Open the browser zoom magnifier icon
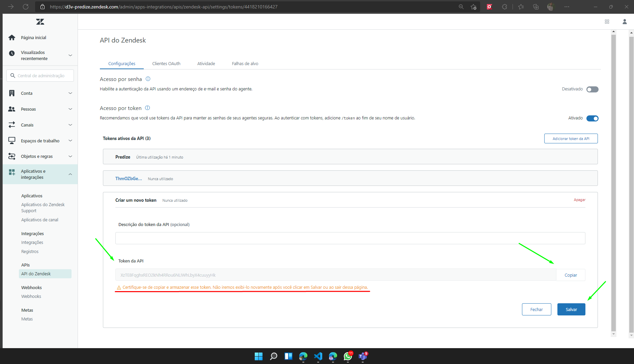634x364 pixels. click(x=461, y=7)
